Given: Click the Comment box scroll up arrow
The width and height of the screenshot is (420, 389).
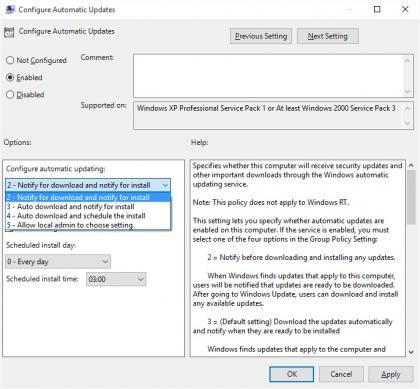Looking at the screenshot, I should 407,60.
